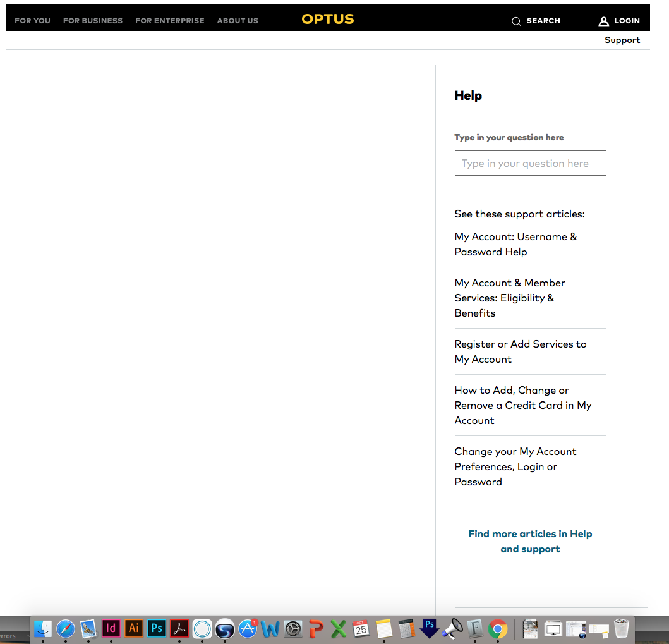
Task: Open the FOR ENTERPRISE menu
Action: tap(170, 20)
